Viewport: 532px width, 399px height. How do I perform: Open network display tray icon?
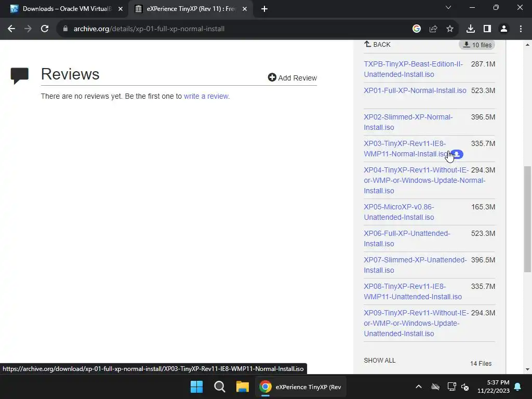[x=451, y=387]
